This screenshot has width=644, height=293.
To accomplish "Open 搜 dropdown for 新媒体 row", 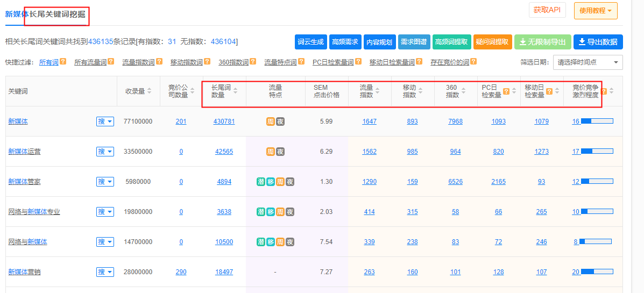I will pyautogui.click(x=105, y=122).
